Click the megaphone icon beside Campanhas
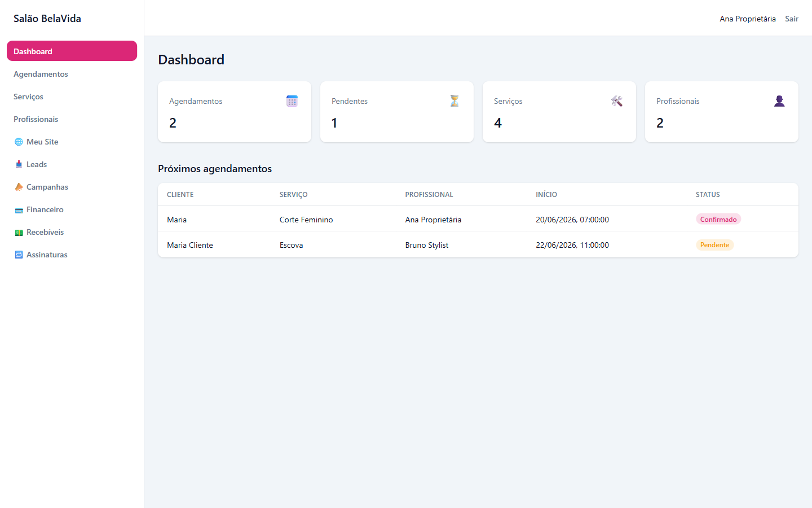 click(19, 187)
